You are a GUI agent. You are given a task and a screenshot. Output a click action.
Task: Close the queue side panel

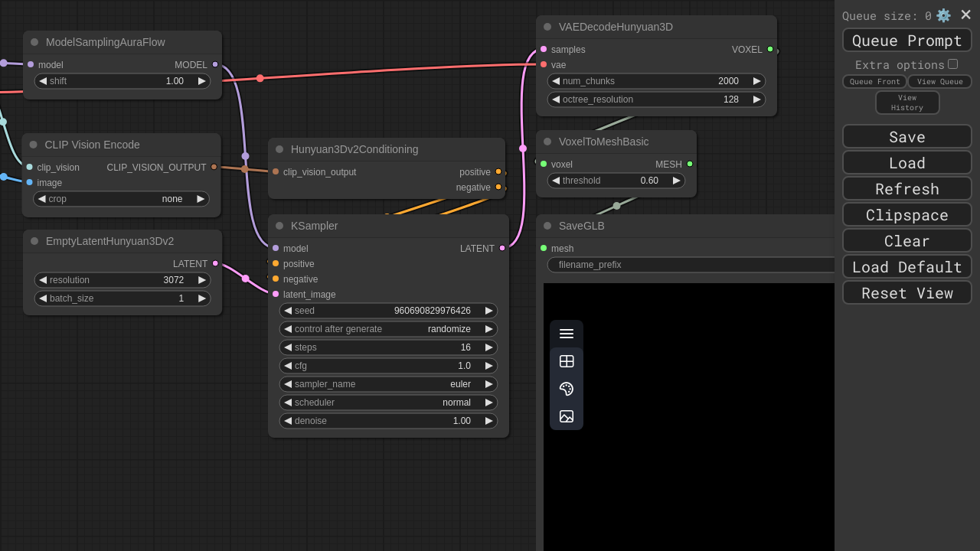(965, 15)
